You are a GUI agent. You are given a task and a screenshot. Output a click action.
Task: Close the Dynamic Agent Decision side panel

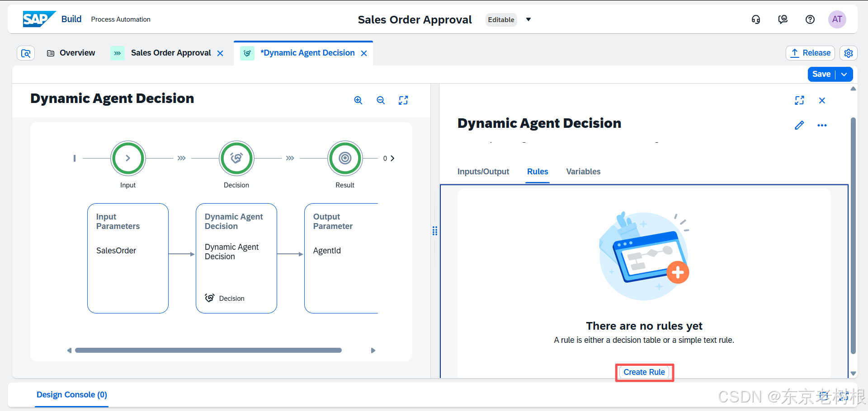point(822,100)
